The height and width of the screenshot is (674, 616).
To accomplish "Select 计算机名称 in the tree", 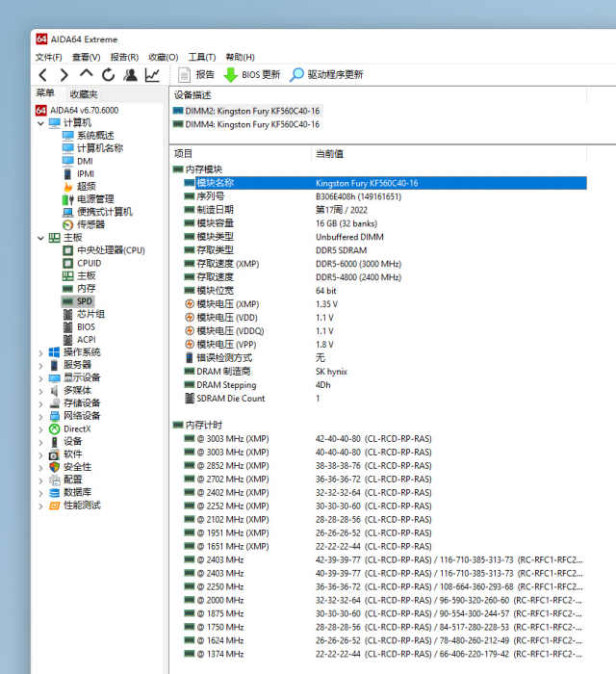I will [x=100, y=148].
